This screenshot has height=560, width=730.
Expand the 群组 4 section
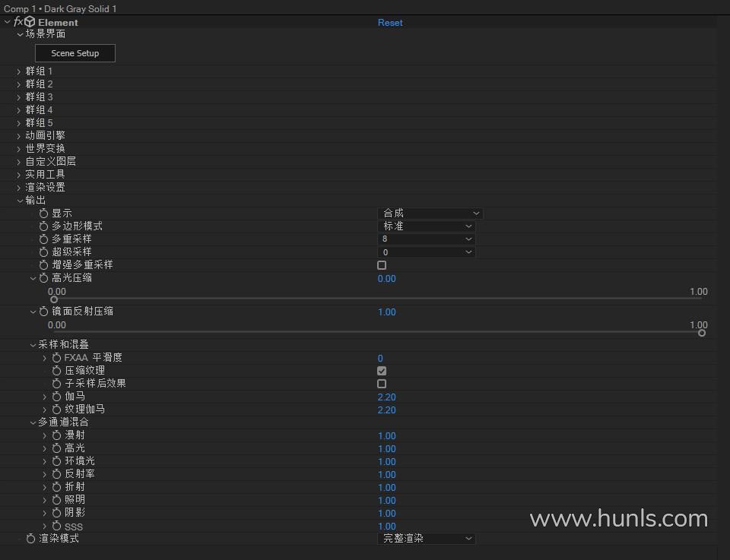18,110
